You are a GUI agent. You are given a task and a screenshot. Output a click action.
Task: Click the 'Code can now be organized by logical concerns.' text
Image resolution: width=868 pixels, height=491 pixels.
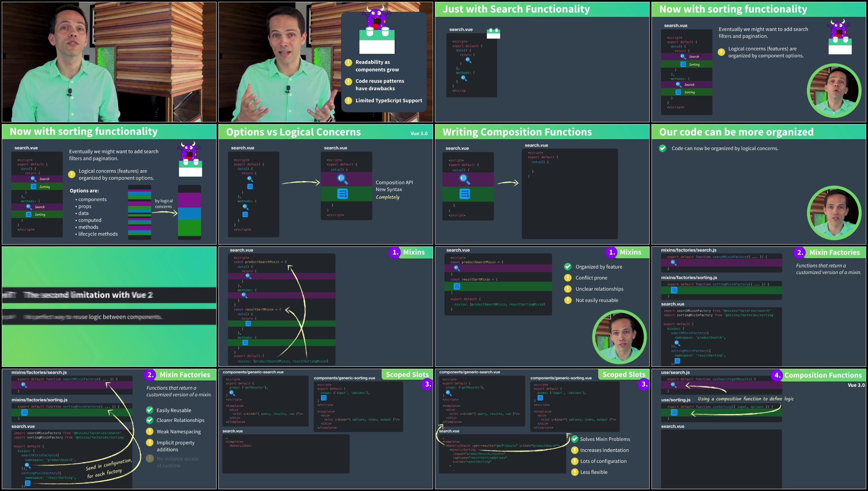(x=725, y=148)
